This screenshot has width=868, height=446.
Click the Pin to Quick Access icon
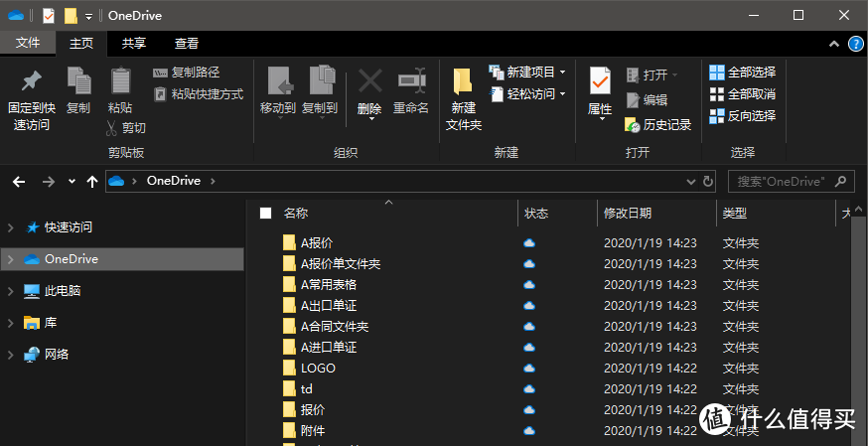[x=31, y=81]
